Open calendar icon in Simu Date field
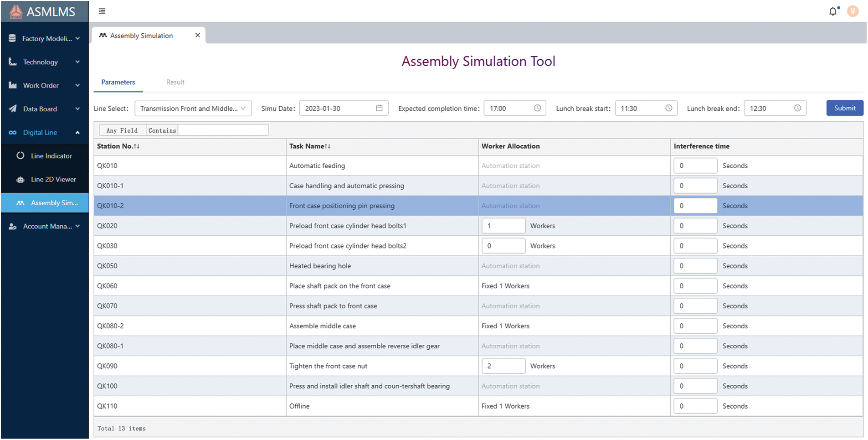The image size is (868, 440). [379, 108]
